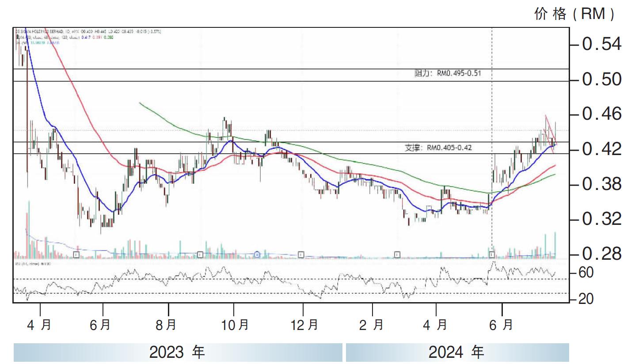Click the RSI indicator legend label
Screen dimensions: 631x364
point(33,264)
